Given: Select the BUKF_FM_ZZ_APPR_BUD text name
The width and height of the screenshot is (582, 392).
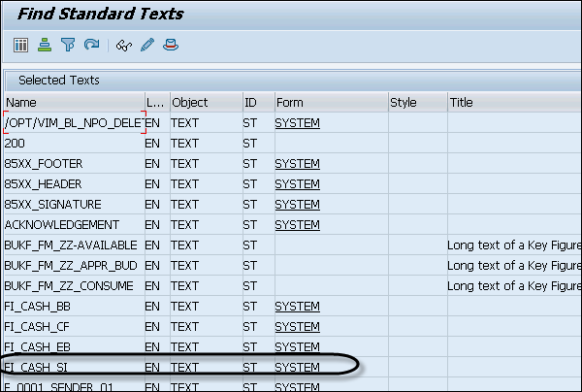Looking at the screenshot, I should coord(71,266).
